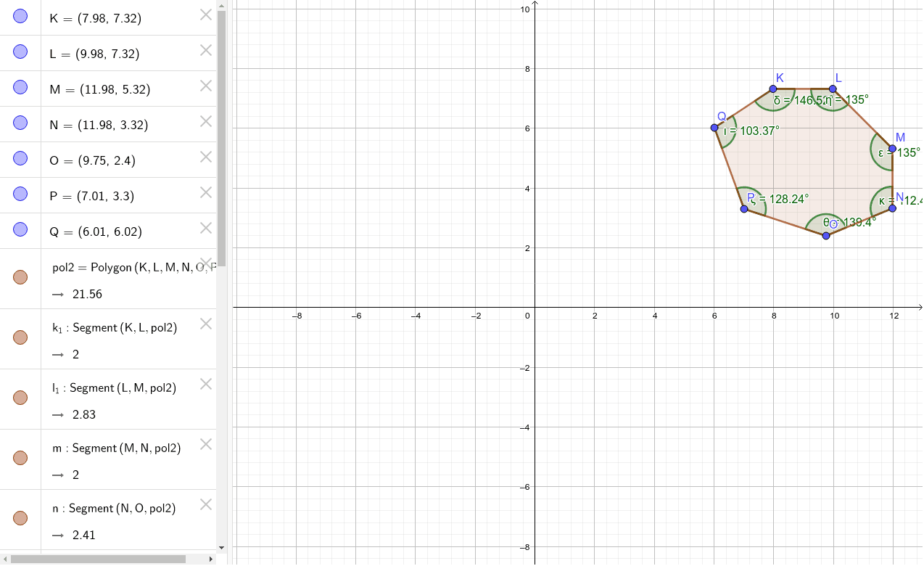Click the scroll right arrow of algebra panel

211,559
